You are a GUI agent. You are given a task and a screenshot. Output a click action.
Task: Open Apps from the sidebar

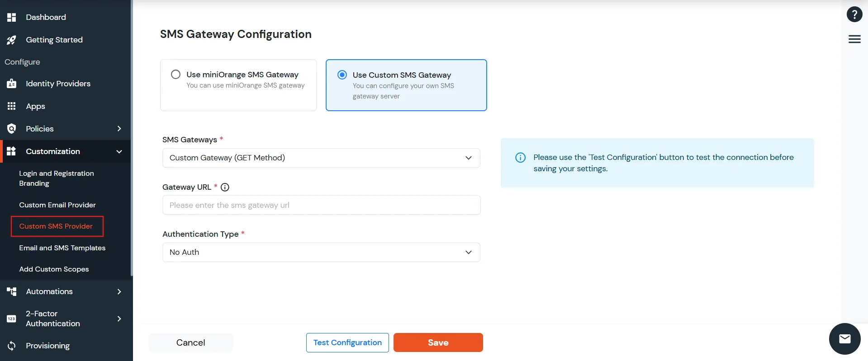click(35, 106)
